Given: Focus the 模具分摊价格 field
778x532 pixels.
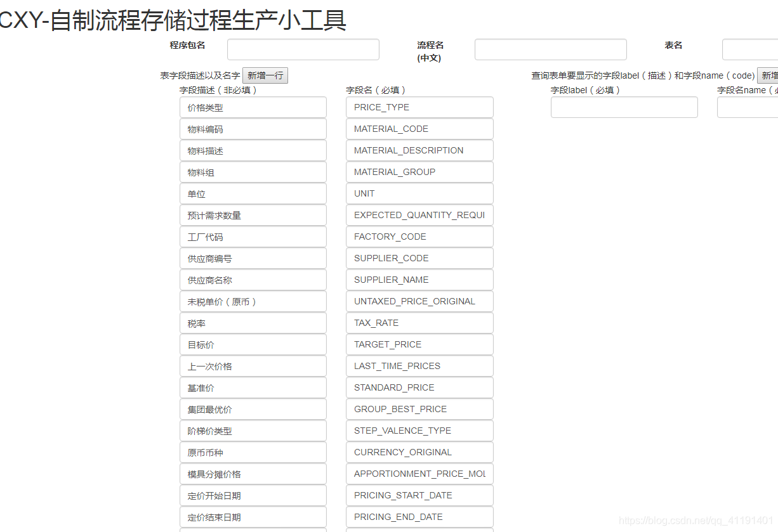Looking at the screenshot, I should [x=253, y=474].
